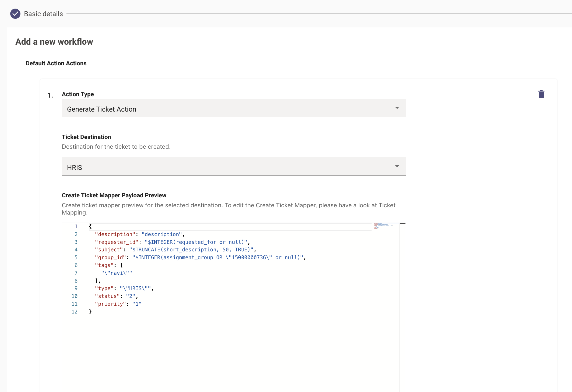Image resolution: width=572 pixels, height=392 pixels.
Task: Open the Ticket Destination HRIS dropdown
Action: click(234, 167)
